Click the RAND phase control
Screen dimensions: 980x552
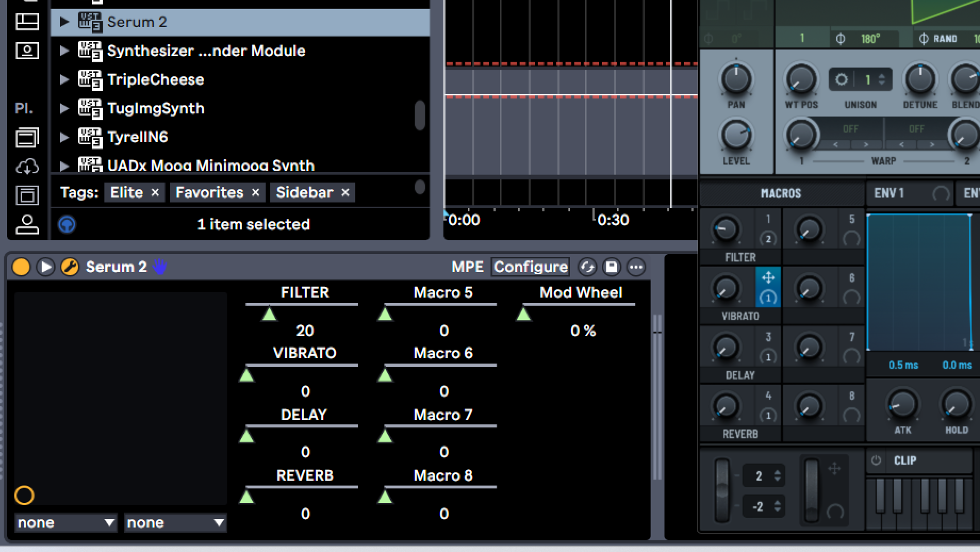coord(938,39)
